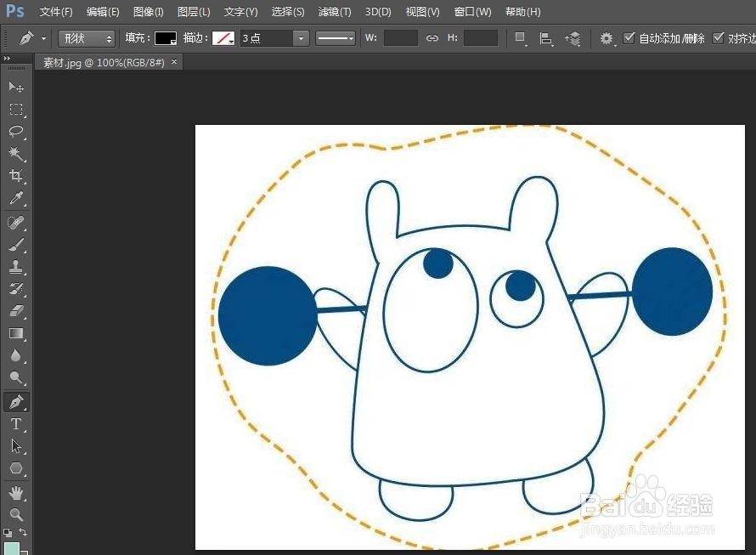756x555 pixels.
Task: Select the Crop tool
Action: tap(16, 176)
